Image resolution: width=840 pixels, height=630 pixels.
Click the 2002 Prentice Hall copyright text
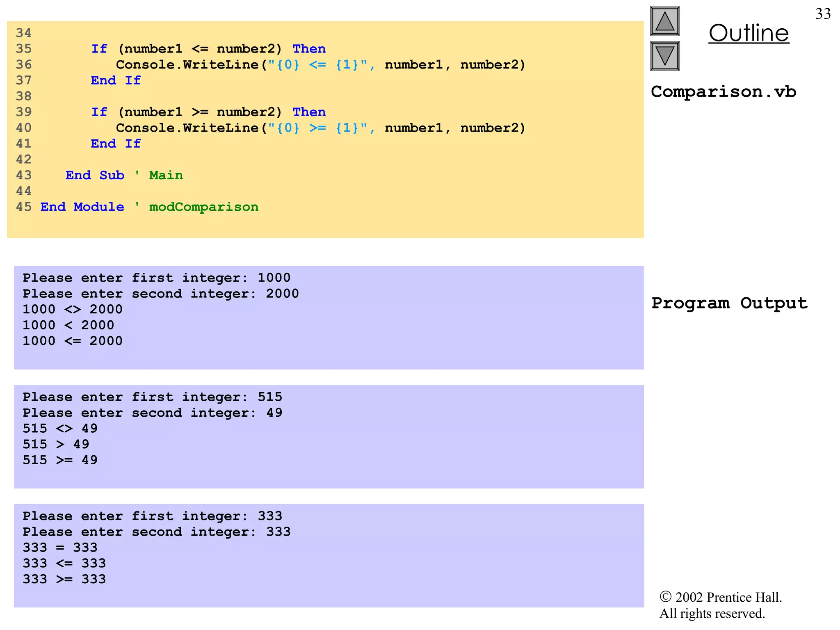pos(721,597)
